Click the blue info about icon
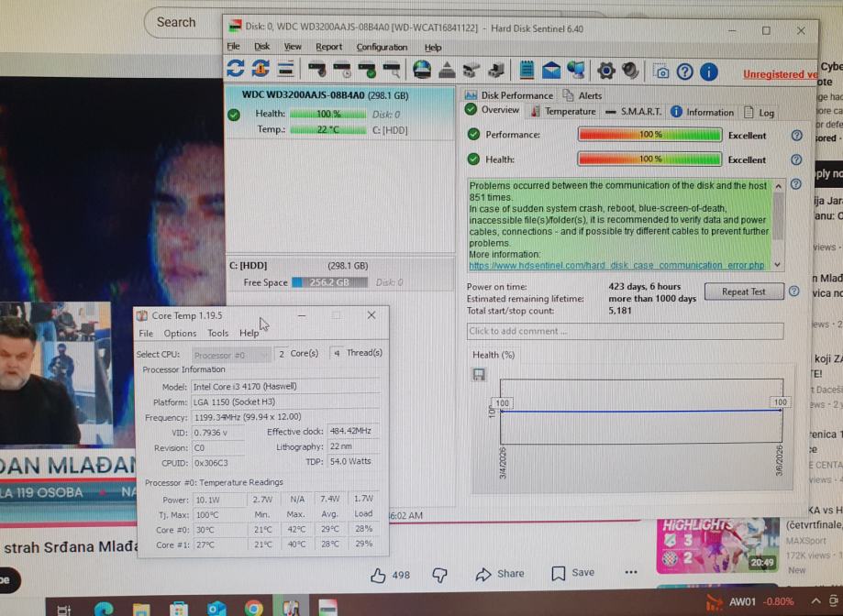 pyautogui.click(x=708, y=71)
